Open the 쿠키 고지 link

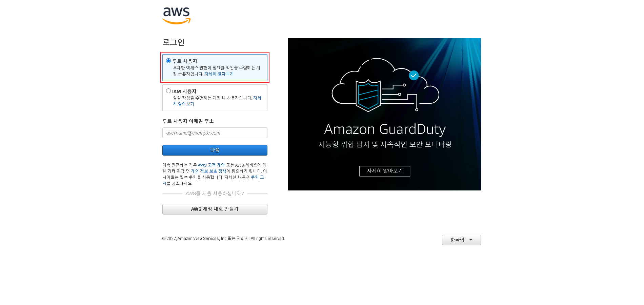coord(257,177)
